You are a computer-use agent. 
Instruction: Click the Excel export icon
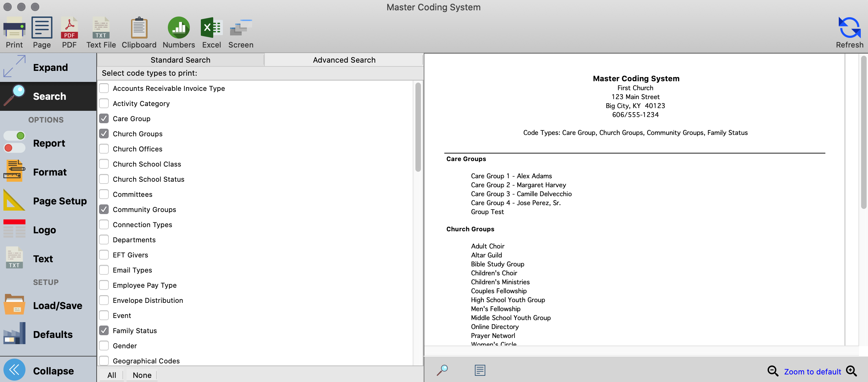pos(211,32)
